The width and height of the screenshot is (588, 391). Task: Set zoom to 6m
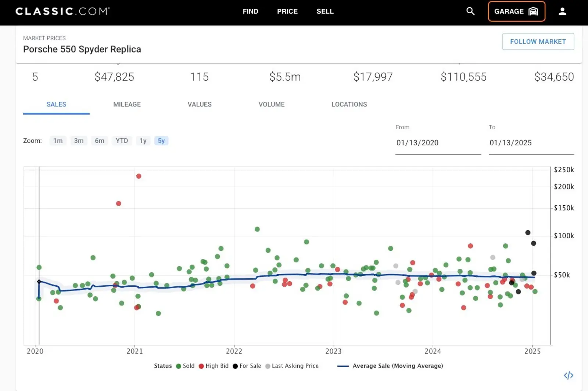[x=100, y=141]
